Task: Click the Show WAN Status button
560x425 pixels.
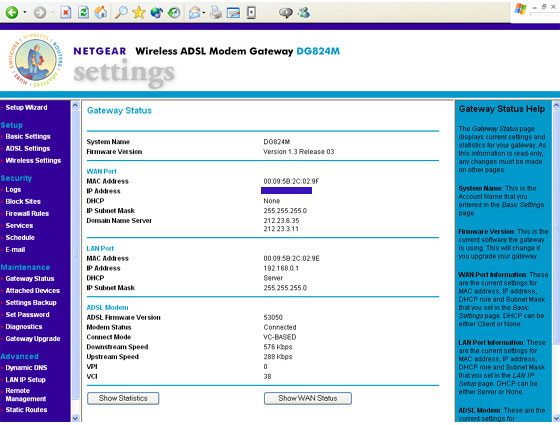Action: 308,398
